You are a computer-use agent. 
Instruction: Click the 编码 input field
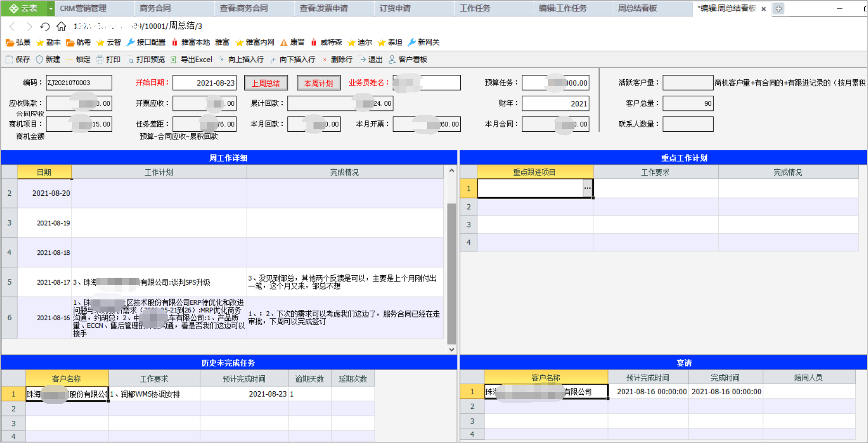coord(79,82)
